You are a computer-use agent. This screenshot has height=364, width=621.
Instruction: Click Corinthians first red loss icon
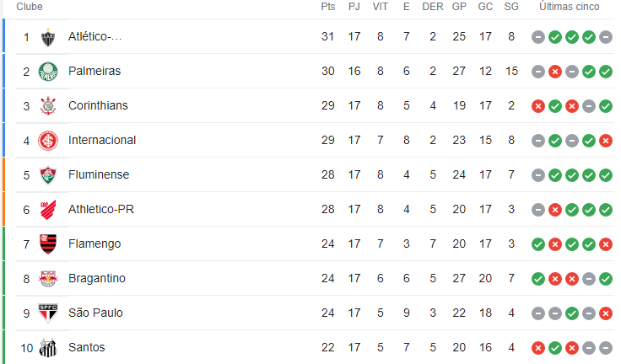[537, 106]
